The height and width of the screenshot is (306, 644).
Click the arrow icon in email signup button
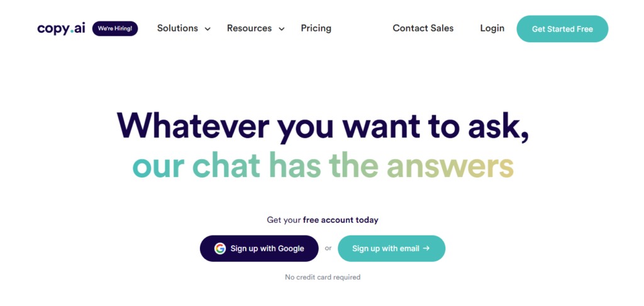(x=426, y=249)
